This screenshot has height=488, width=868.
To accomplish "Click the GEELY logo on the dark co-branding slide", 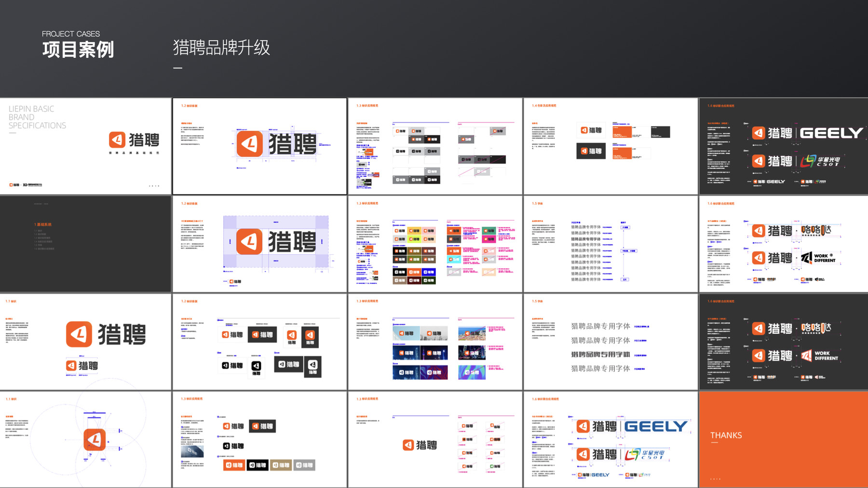I will pyautogui.click(x=831, y=133).
